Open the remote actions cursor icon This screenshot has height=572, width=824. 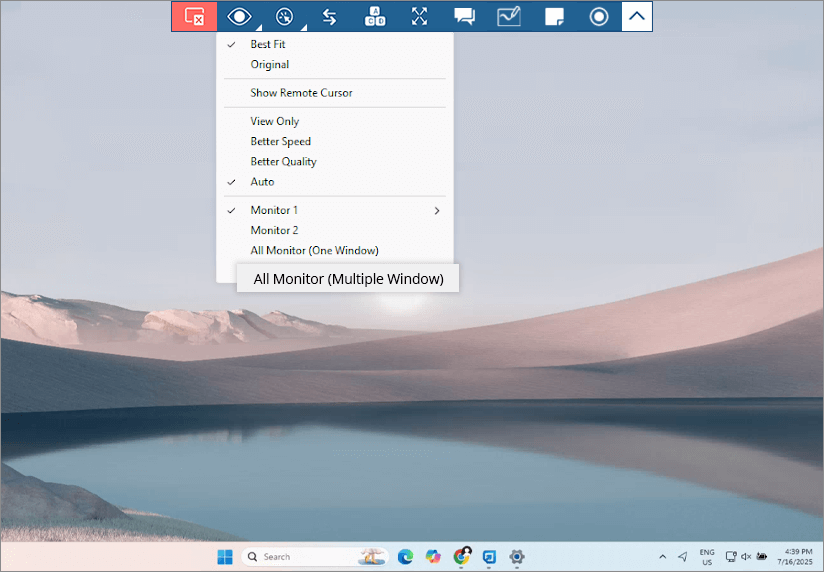click(284, 16)
